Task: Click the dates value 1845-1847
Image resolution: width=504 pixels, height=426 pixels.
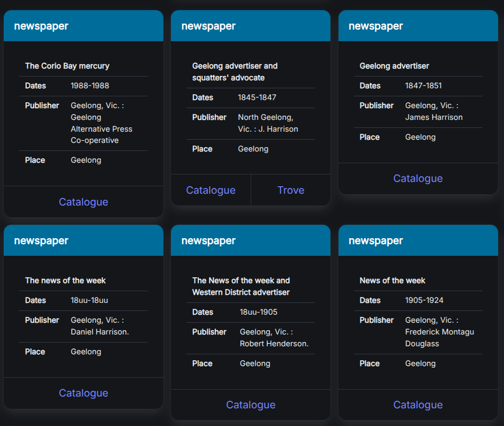Action: [257, 97]
